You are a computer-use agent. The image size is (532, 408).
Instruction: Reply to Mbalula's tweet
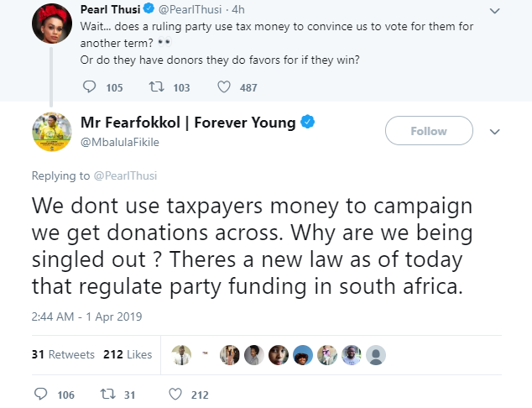point(42,394)
